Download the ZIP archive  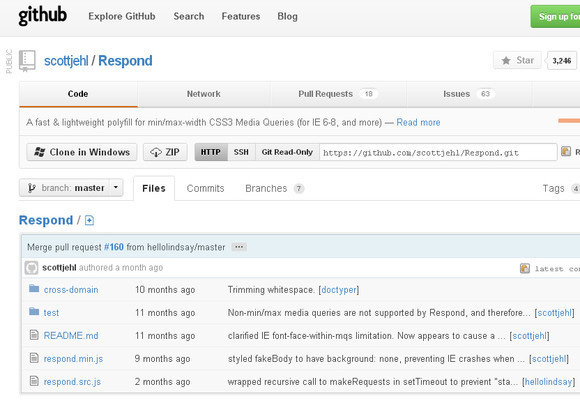pos(165,152)
